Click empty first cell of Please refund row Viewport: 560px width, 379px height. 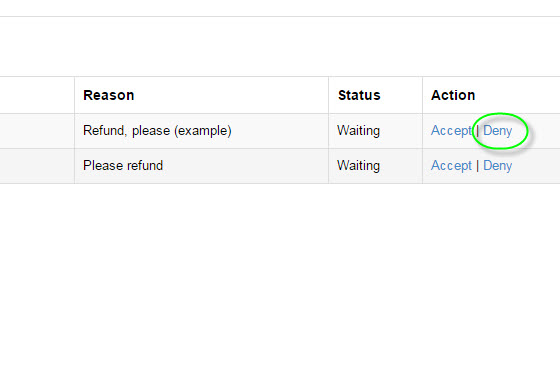[x=37, y=166]
